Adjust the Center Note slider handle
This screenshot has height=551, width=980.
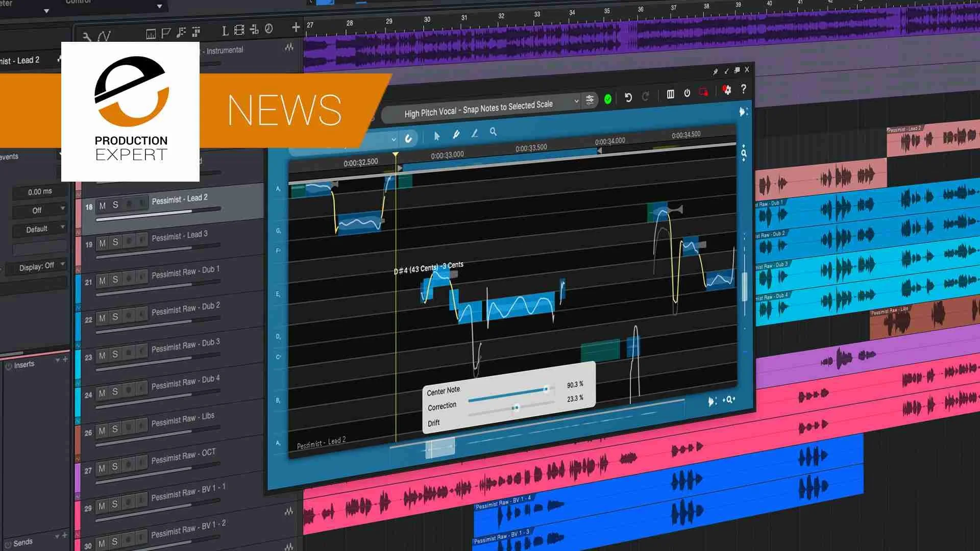pyautogui.click(x=546, y=389)
